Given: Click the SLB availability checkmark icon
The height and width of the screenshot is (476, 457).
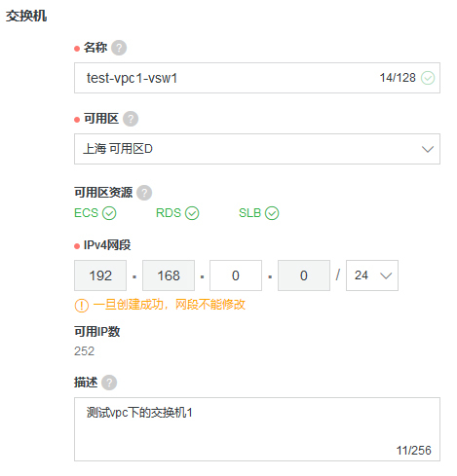Looking at the screenshot, I should [272, 213].
